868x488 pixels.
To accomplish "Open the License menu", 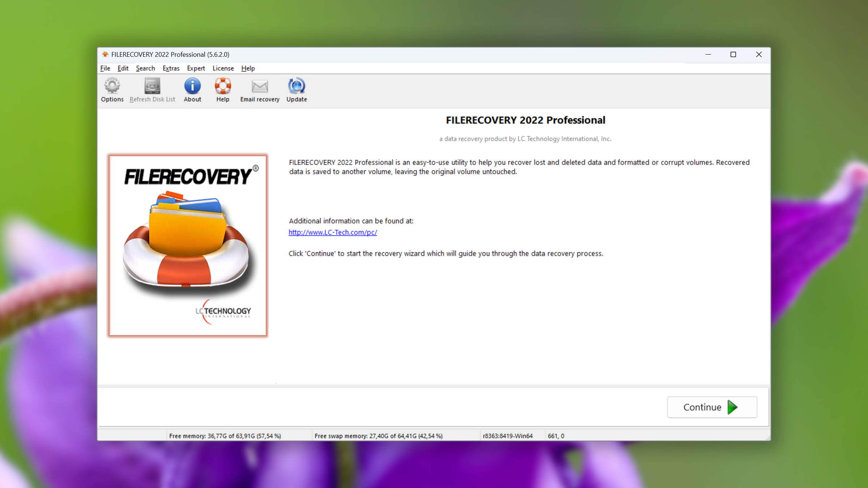I will [223, 68].
